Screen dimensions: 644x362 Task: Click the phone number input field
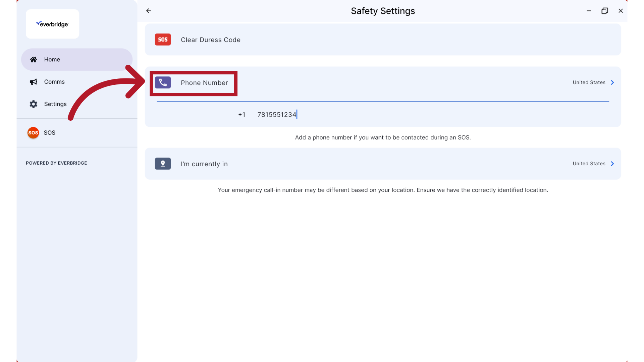tap(277, 114)
